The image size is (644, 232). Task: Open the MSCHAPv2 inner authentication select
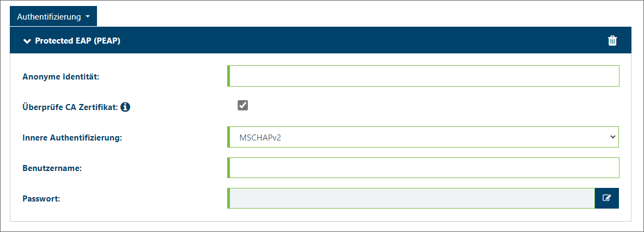423,137
